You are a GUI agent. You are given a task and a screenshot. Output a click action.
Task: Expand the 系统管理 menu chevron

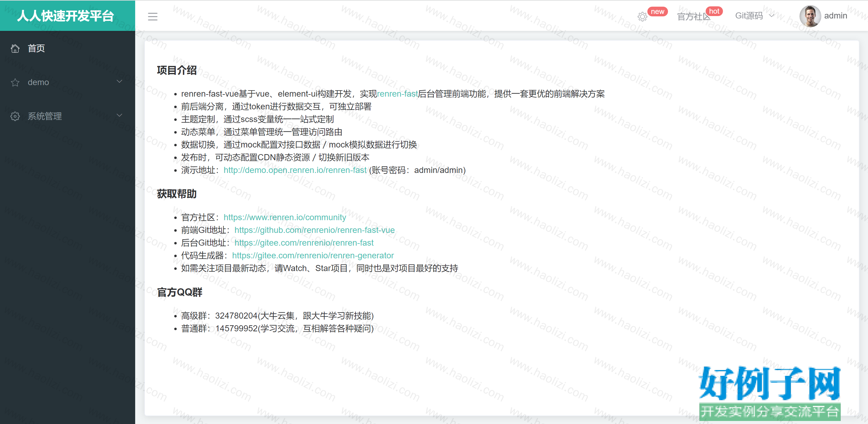119,115
